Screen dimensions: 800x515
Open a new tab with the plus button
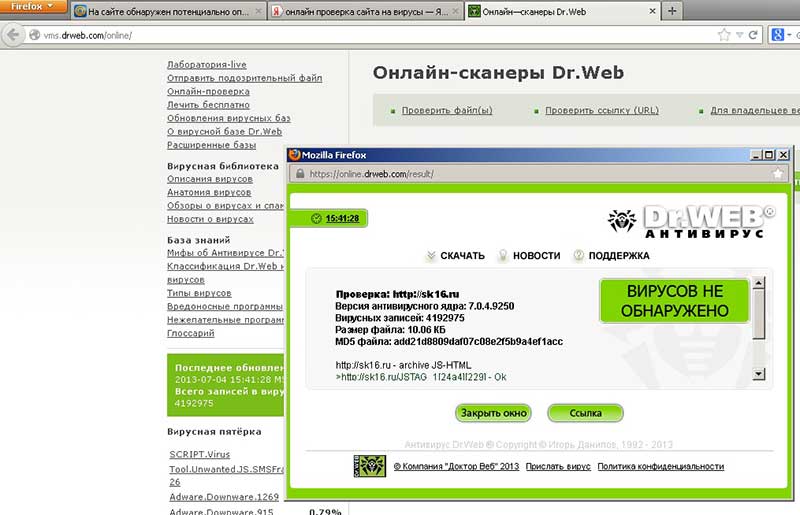(x=672, y=11)
